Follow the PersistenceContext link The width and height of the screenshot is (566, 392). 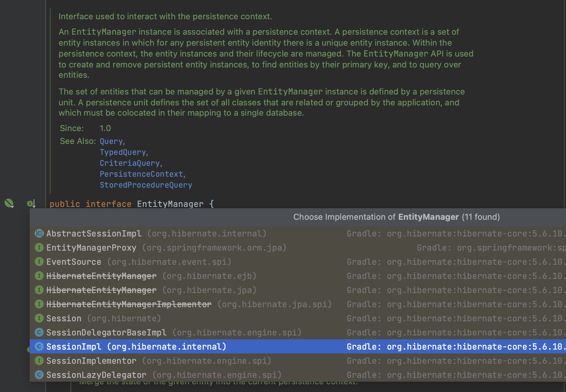pyautogui.click(x=141, y=174)
